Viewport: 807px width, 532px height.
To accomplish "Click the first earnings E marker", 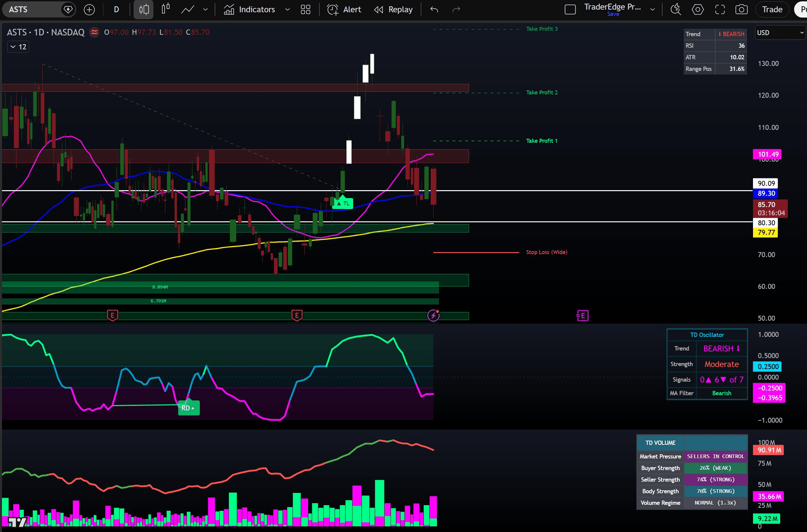I will click(112, 315).
